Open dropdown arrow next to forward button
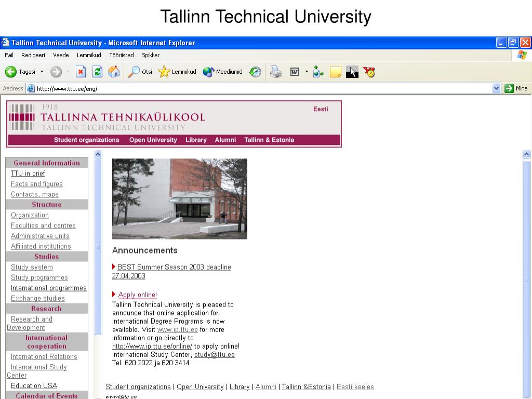Screen dimensions: 532x399 (x=68, y=72)
